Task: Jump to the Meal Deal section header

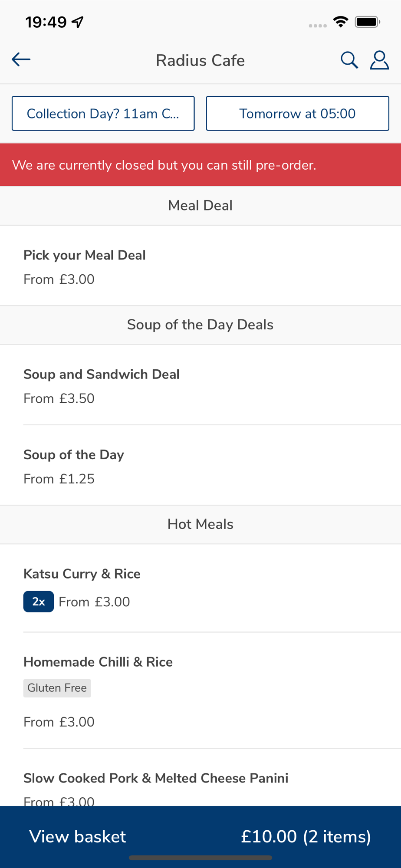Action: 200,205
